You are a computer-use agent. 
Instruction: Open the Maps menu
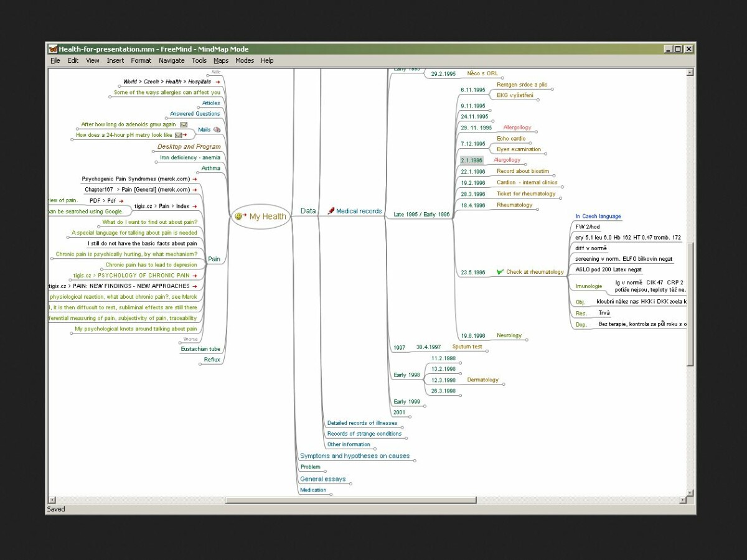(221, 60)
